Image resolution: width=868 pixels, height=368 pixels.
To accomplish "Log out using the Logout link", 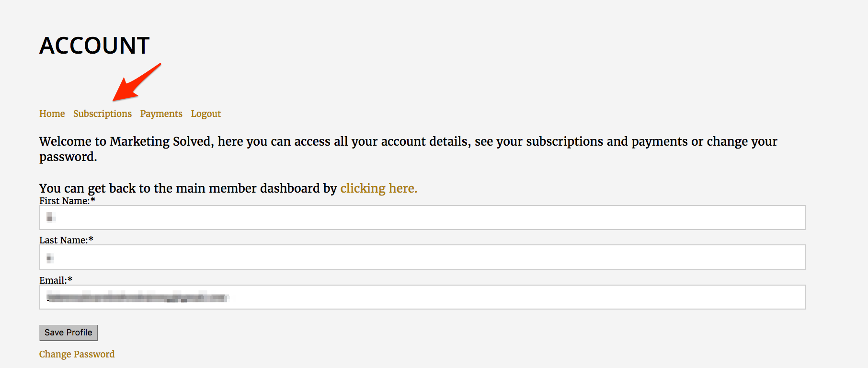I will coord(206,114).
